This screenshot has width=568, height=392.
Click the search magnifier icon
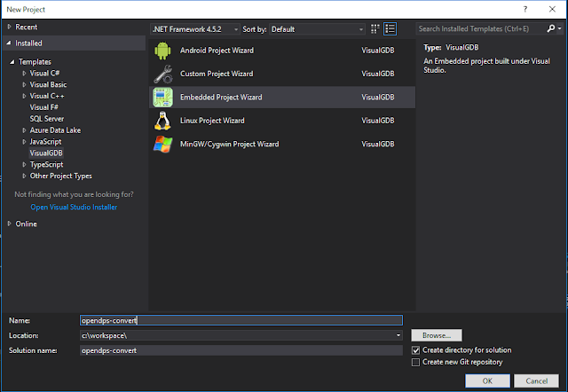(x=550, y=28)
